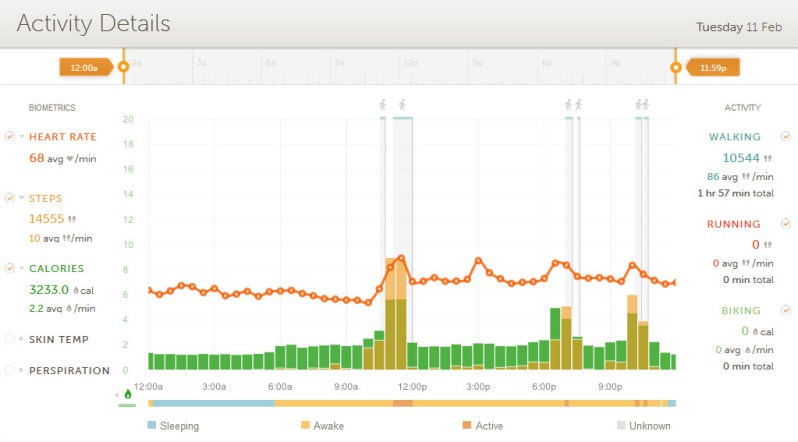Click the walking icon above the noon activity band

coord(402,104)
